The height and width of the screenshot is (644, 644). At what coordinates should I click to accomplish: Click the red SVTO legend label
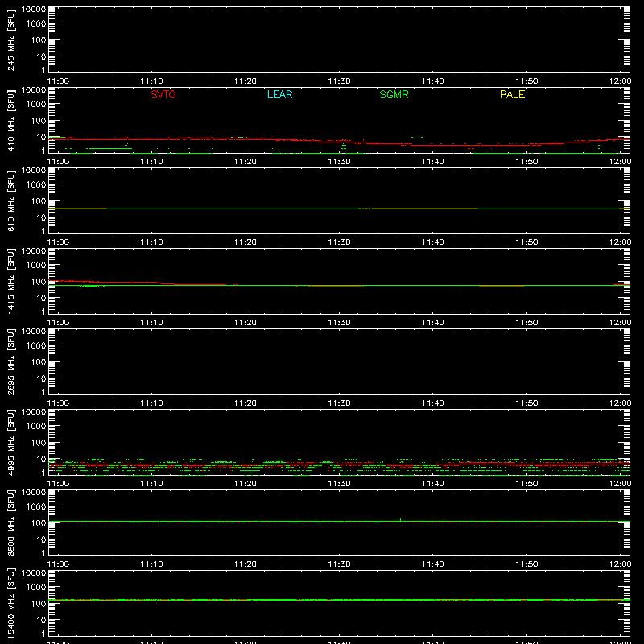[163, 94]
